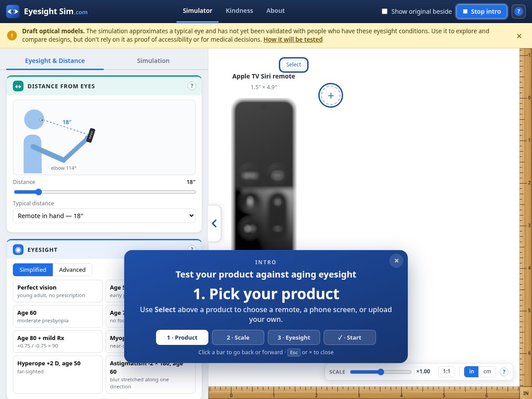The image size is (532, 399).
Task: Follow the How it will be tested link
Action: click(x=293, y=39)
